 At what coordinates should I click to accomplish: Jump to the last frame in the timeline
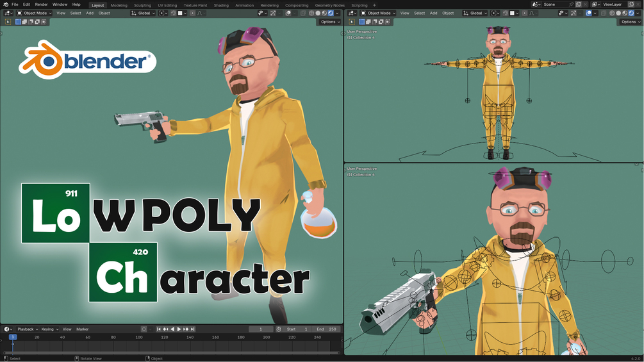coord(193,329)
